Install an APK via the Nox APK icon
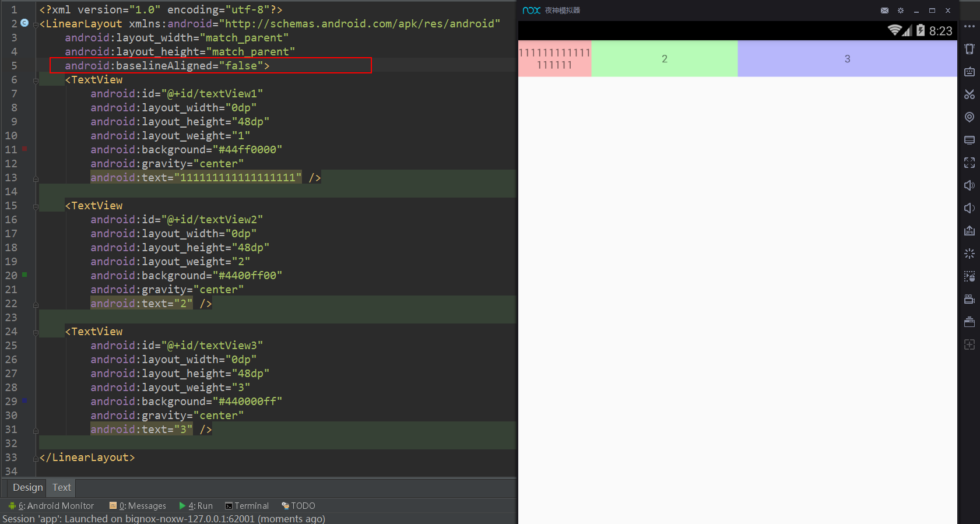The image size is (980, 524). coord(969,231)
